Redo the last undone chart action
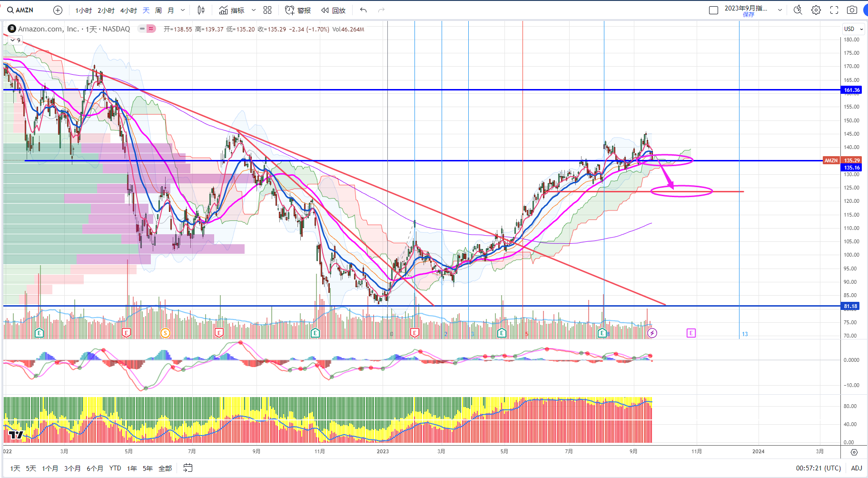Viewport: 868px width, 478px height. click(381, 10)
